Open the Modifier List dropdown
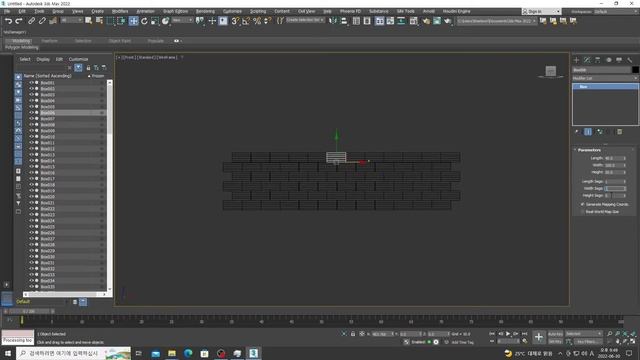This screenshot has height=360, width=640. (605, 78)
